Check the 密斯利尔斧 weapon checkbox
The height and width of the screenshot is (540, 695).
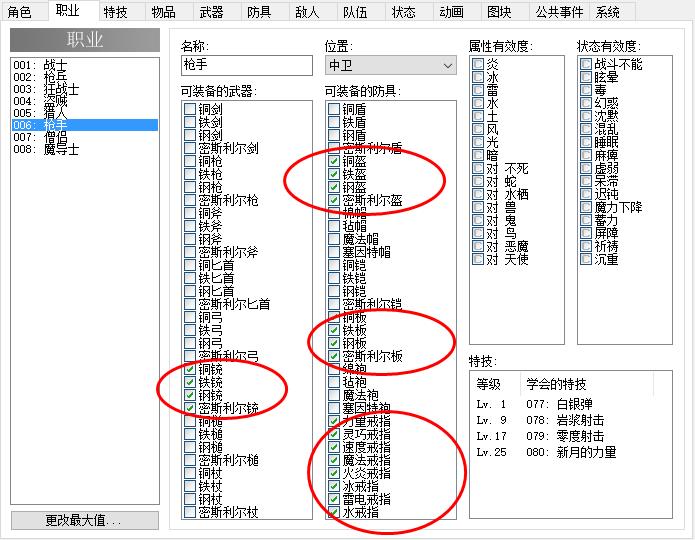click(190, 252)
